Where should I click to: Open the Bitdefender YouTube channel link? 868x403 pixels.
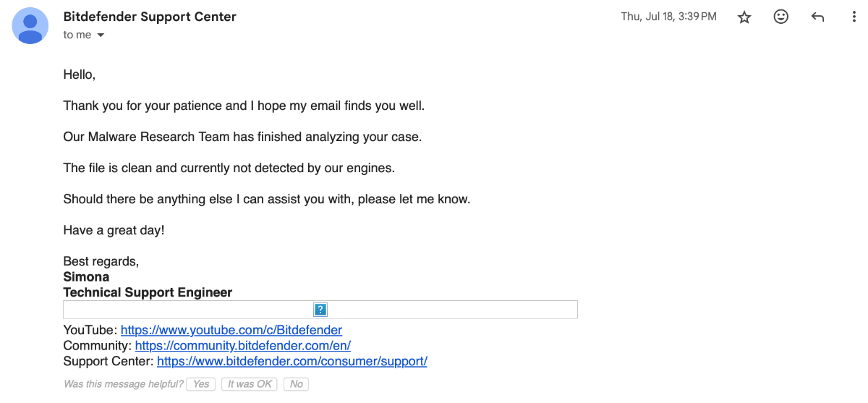231,330
